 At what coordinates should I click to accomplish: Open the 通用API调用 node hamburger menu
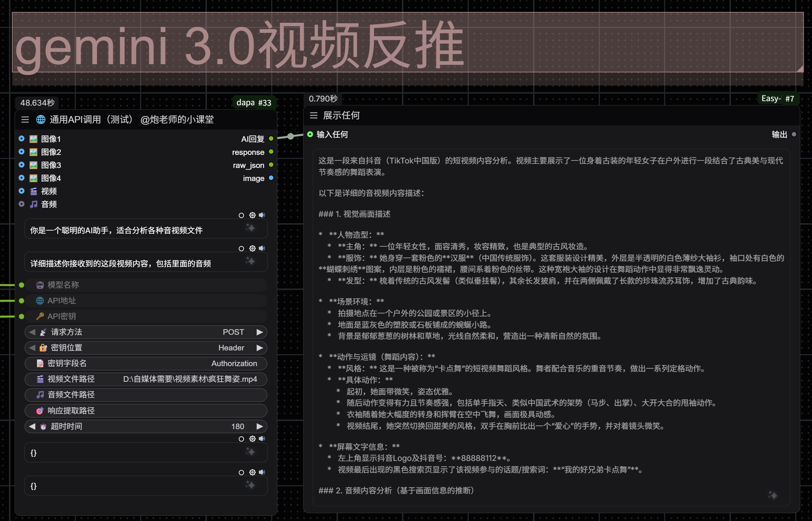(25, 119)
